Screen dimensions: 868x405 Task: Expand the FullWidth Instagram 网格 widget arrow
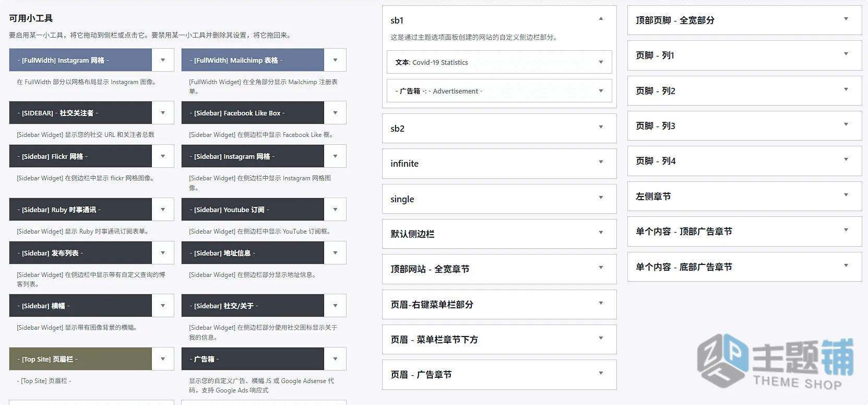click(163, 60)
